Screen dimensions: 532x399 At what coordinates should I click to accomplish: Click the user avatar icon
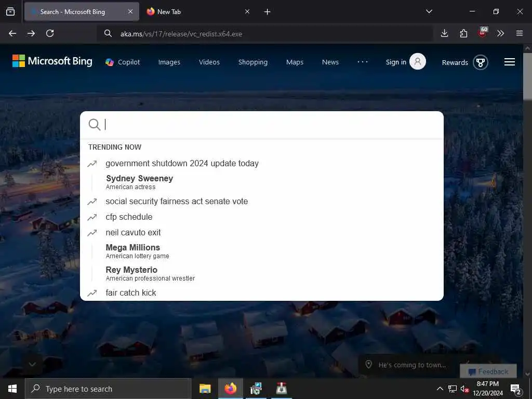418,61
